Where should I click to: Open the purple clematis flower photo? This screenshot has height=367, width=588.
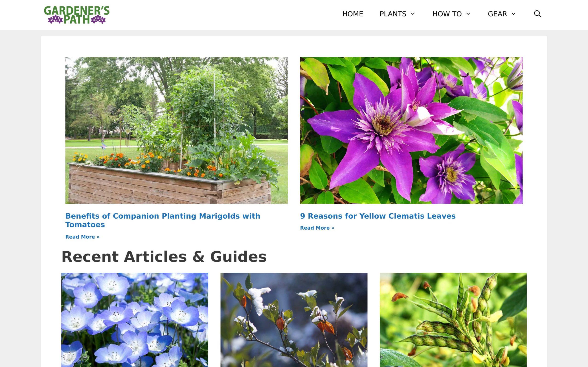click(411, 130)
